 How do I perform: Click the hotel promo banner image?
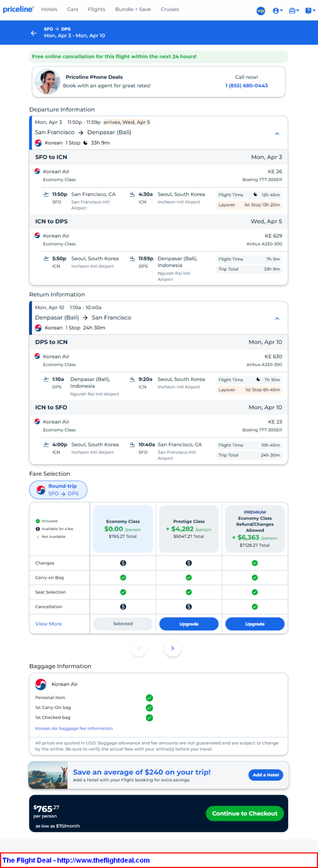point(48,775)
